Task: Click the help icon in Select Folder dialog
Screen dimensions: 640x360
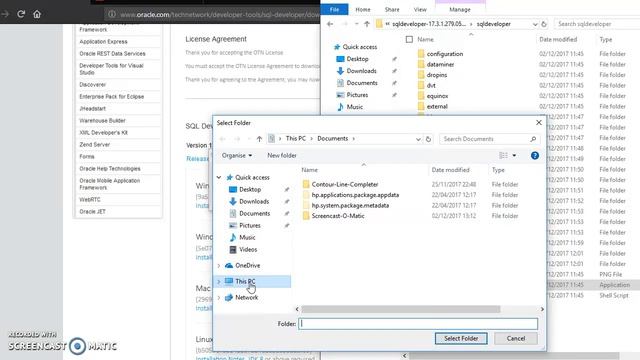Action: tap(535, 156)
